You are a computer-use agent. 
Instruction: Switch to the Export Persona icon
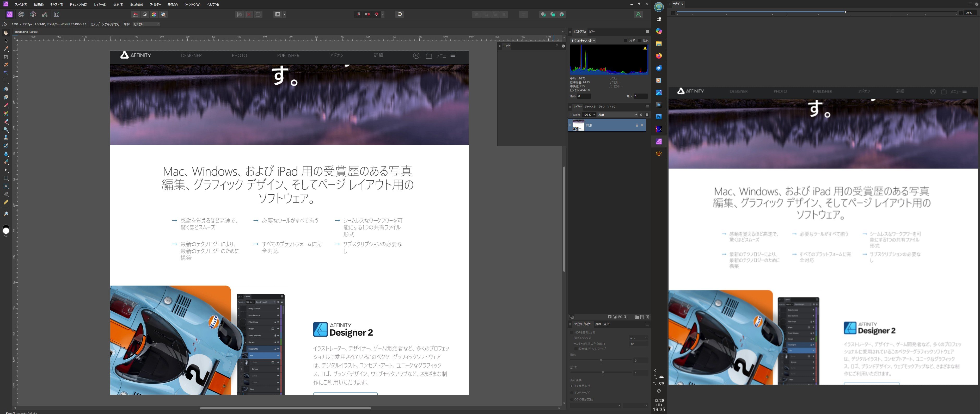click(x=57, y=14)
